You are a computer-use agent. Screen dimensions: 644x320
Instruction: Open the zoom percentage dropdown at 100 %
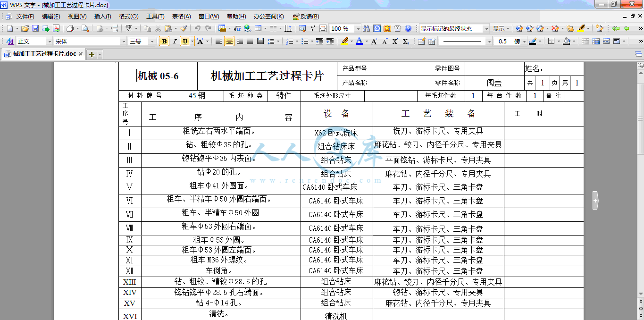(358, 29)
